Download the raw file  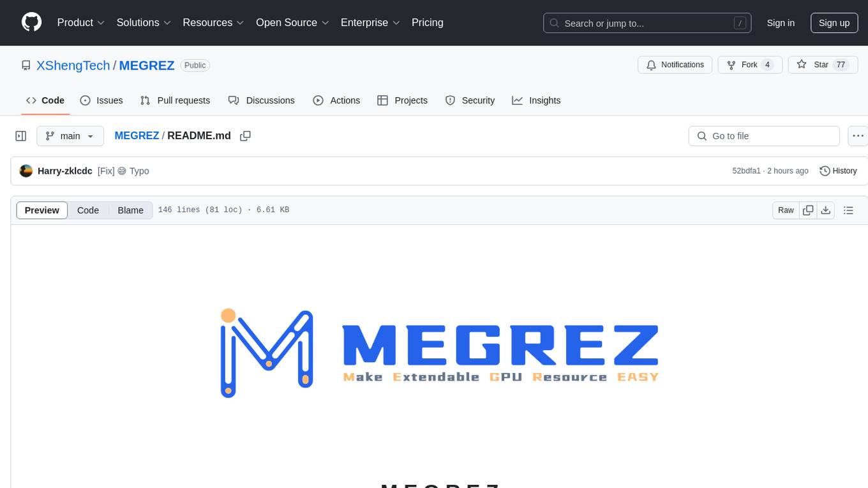coord(826,210)
